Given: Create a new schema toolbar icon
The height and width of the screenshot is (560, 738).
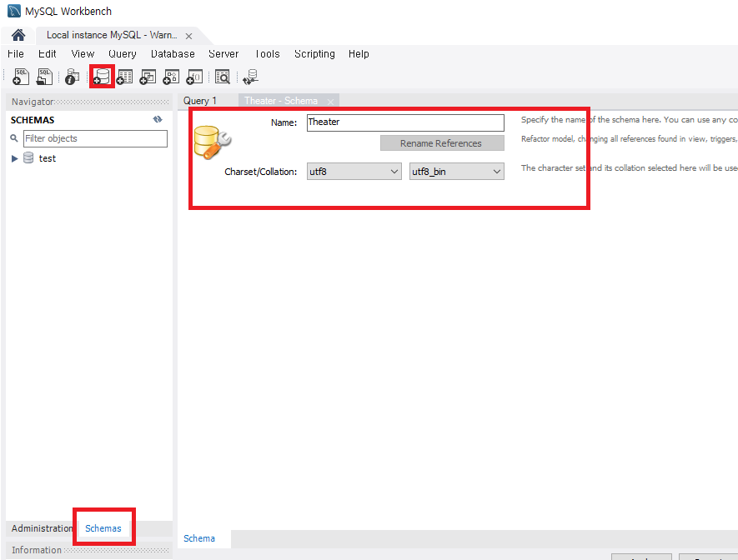Looking at the screenshot, I should tap(102, 77).
